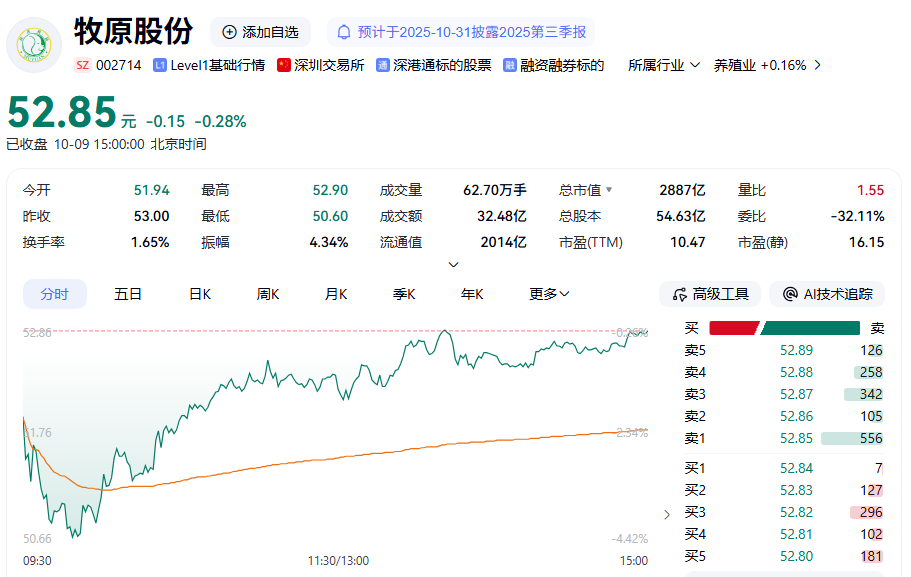Click the 09:30 time axis label
Image resolution: width=911 pixels, height=577 pixels.
pyautogui.click(x=37, y=561)
